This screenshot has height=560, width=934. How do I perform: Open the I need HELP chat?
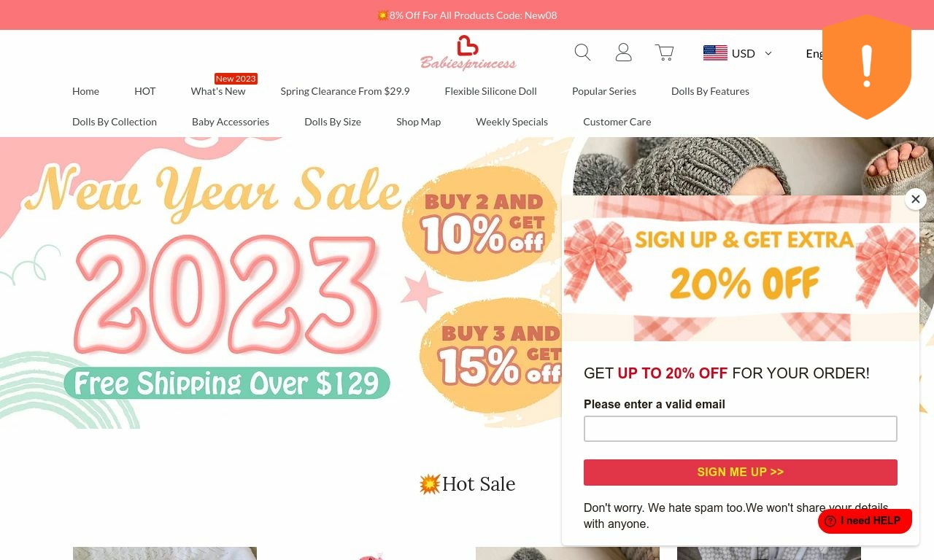(x=865, y=521)
